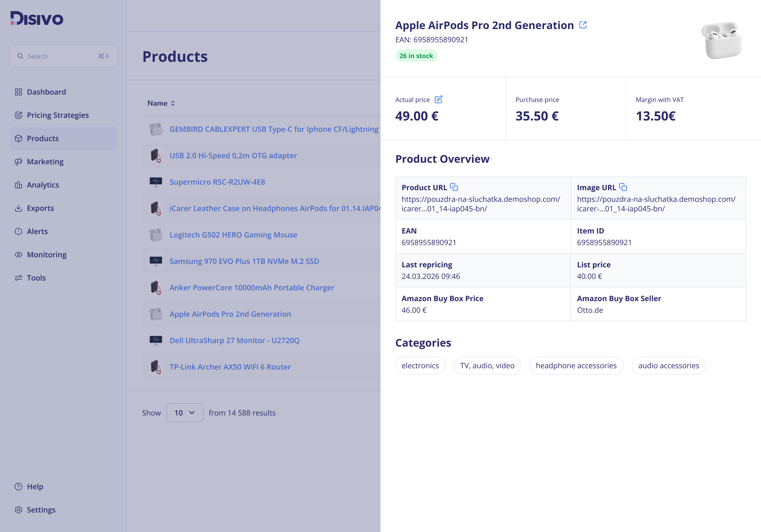Click the electronics category chip
The width and height of the screenshot is (761, 532).
tap(420, 365)
